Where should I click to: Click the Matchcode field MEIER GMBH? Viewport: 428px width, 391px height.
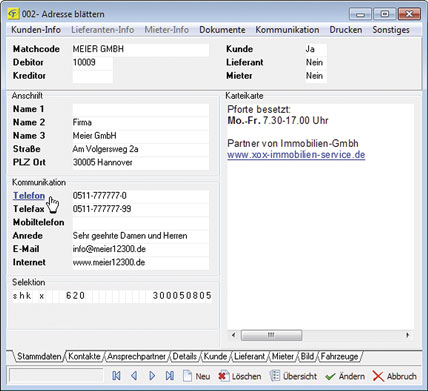tap(141, 49)
